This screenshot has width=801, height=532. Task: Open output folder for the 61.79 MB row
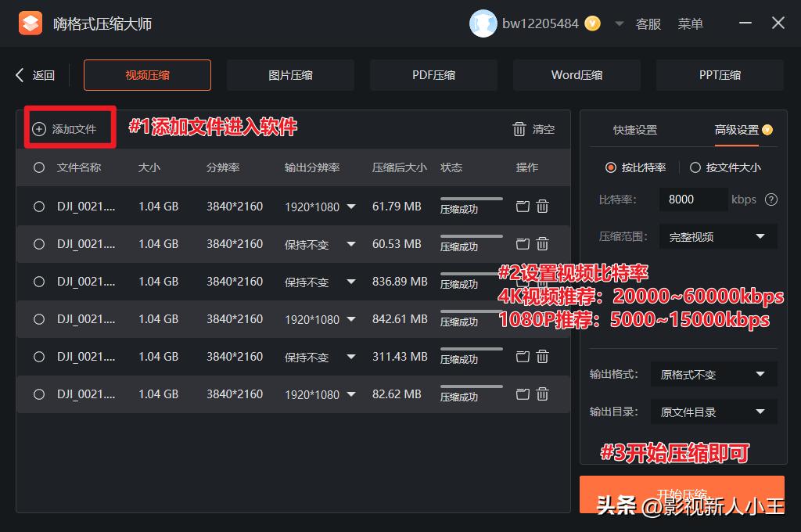[523, 207]
